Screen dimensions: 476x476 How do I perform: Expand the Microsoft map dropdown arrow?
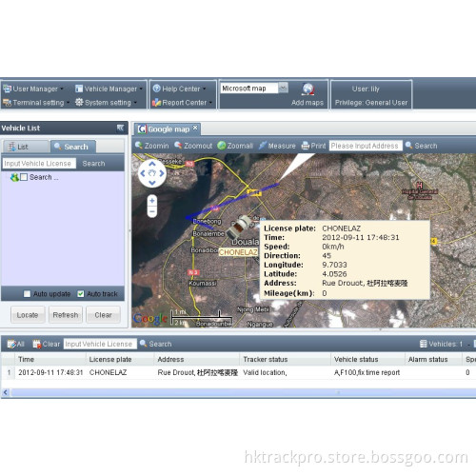(x=283, y=88)
